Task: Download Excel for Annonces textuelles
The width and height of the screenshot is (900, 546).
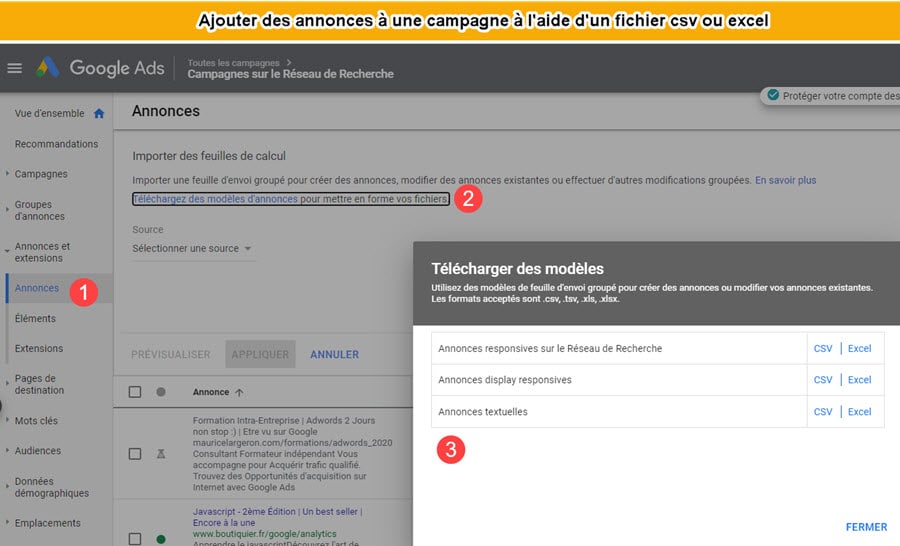Action: click(859, 412)
